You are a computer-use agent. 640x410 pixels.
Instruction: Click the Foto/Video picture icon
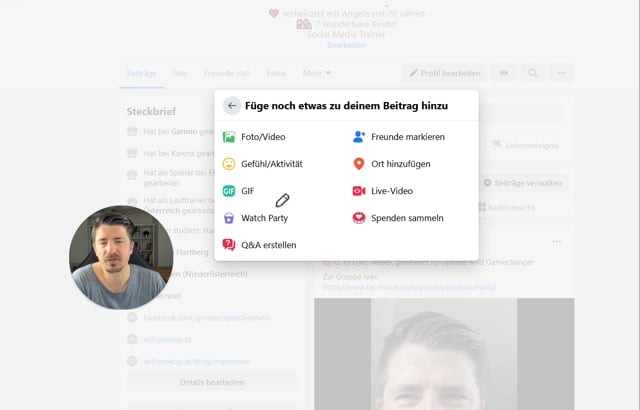coord(229,137)
